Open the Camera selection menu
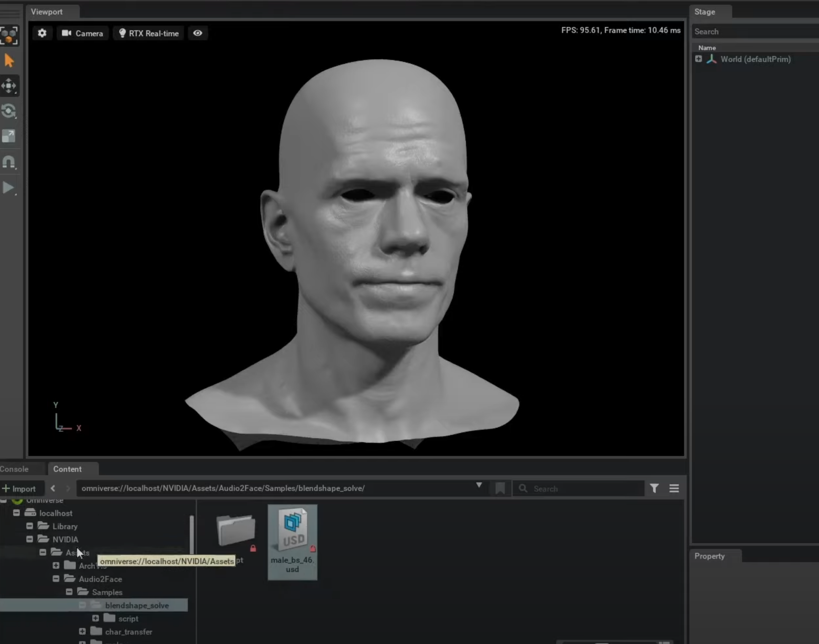 [x=83, y=33]
